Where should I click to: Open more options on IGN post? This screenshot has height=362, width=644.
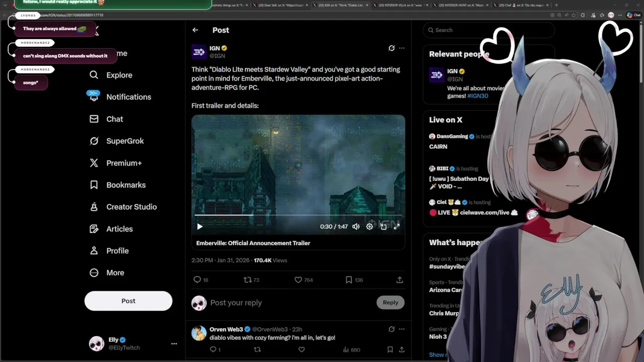401,48
